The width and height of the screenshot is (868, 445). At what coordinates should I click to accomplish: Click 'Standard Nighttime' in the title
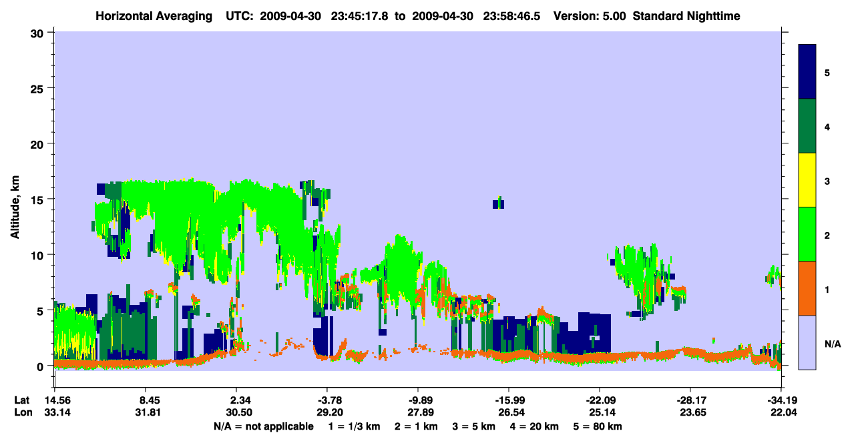[x=687, y=15]
